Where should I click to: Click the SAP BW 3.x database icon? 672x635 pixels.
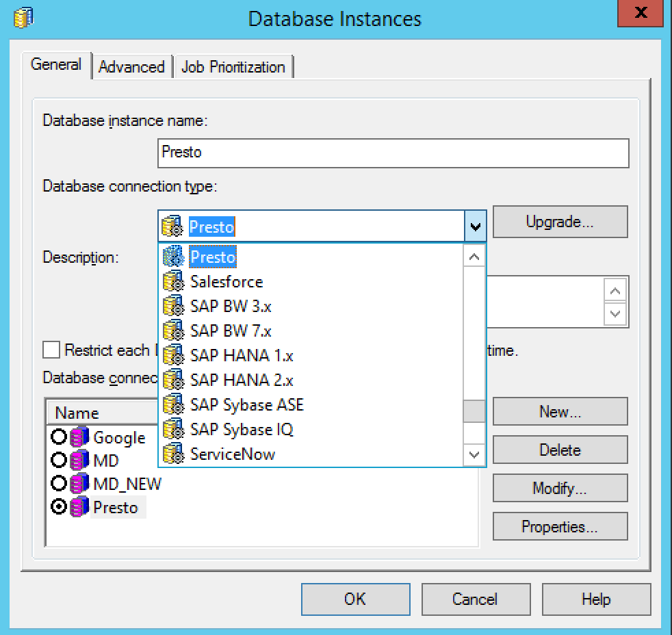click(x=174, y=307)
